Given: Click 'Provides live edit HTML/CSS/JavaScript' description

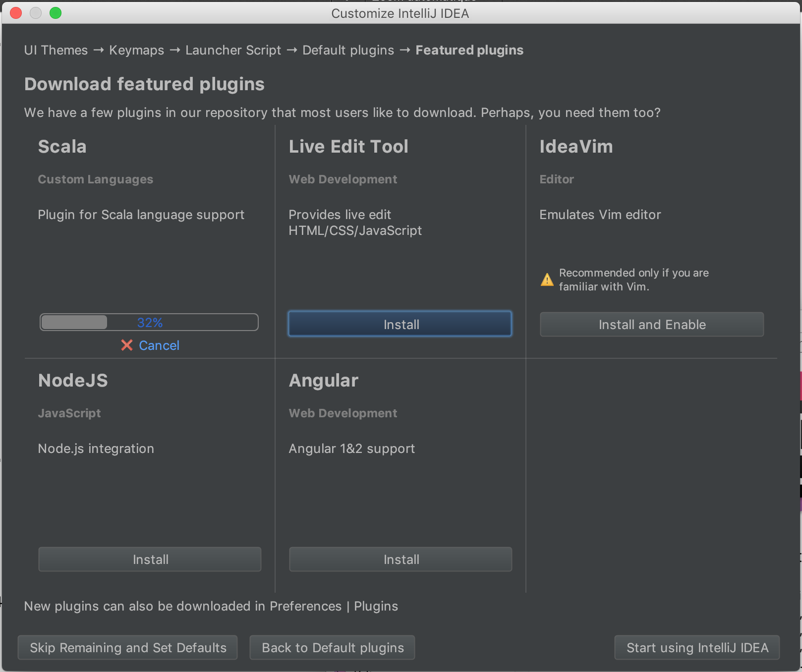Looking at the screenshot, I should (x=355, y=223).
